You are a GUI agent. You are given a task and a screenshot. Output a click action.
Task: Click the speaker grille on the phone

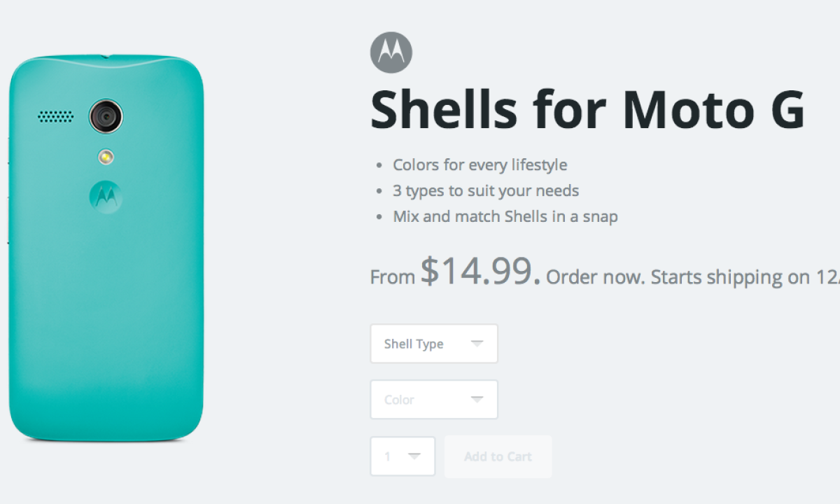pos(56,116)
